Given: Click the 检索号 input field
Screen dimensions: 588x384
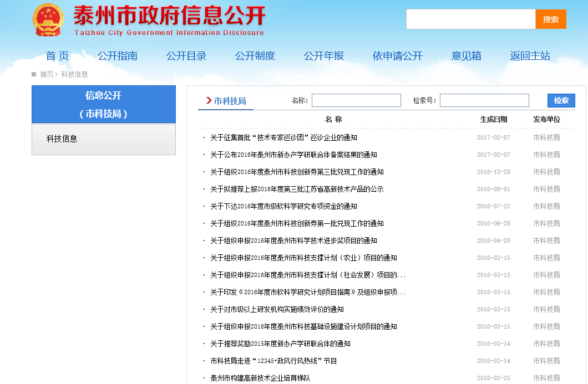Looking at the screenshot, I should [484, 100].
